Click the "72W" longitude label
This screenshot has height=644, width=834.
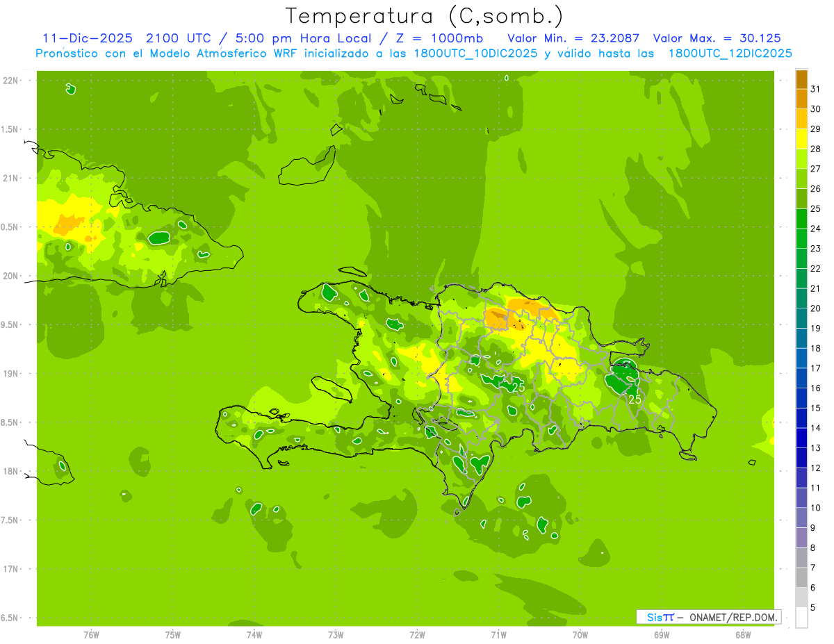417,634
